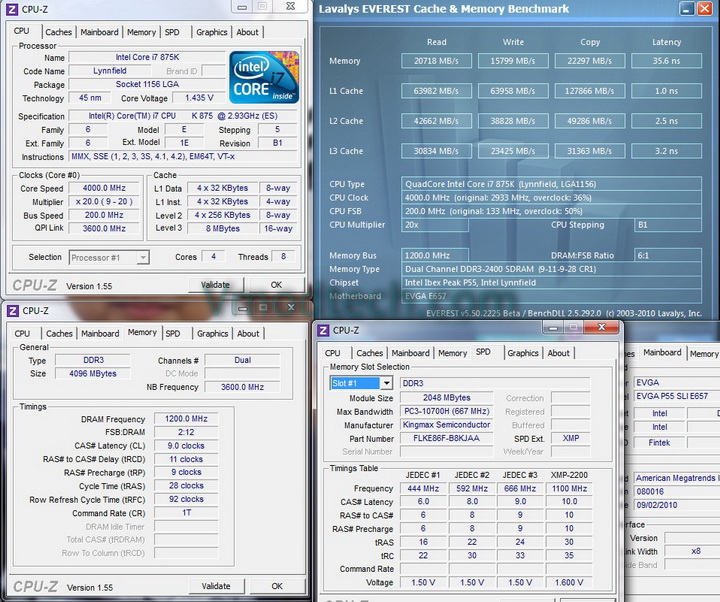The image size is (720, 602).
Task: Switch to Memory tab in the SPD CPU-Z window
Action: click(452, 353)
